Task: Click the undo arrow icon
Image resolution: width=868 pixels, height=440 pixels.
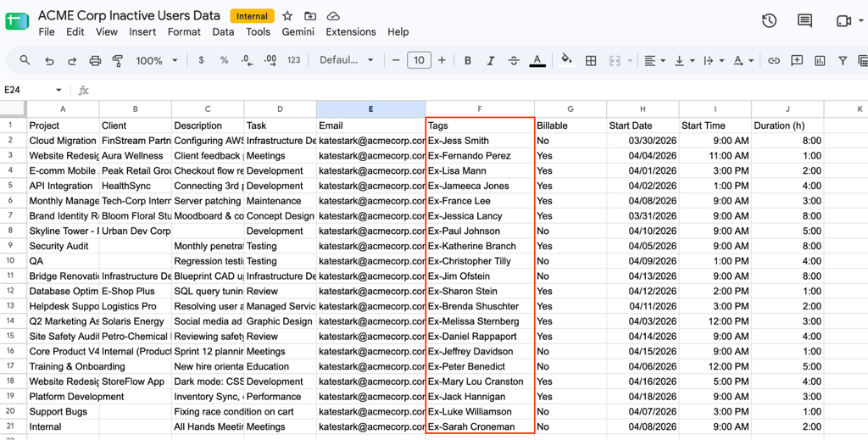Action: point(49,60)
